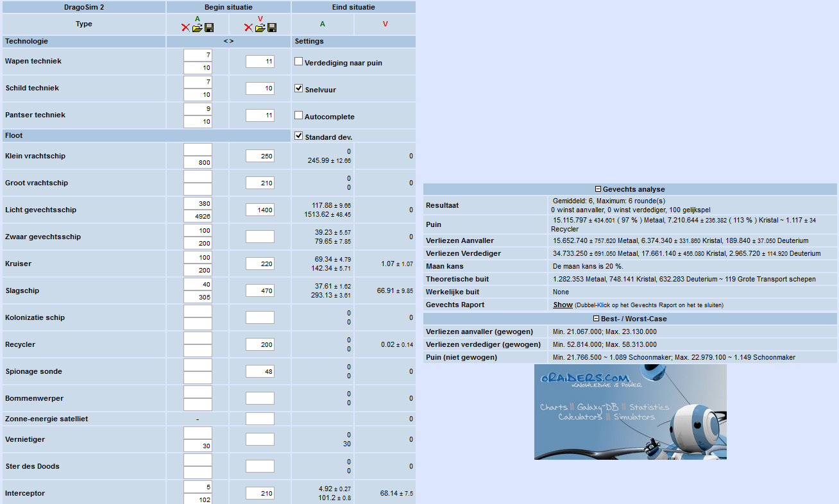Edit defender Spionage sonde field showing 48
This screenshot has width=839, height=504.
click(x=260, y=372)
